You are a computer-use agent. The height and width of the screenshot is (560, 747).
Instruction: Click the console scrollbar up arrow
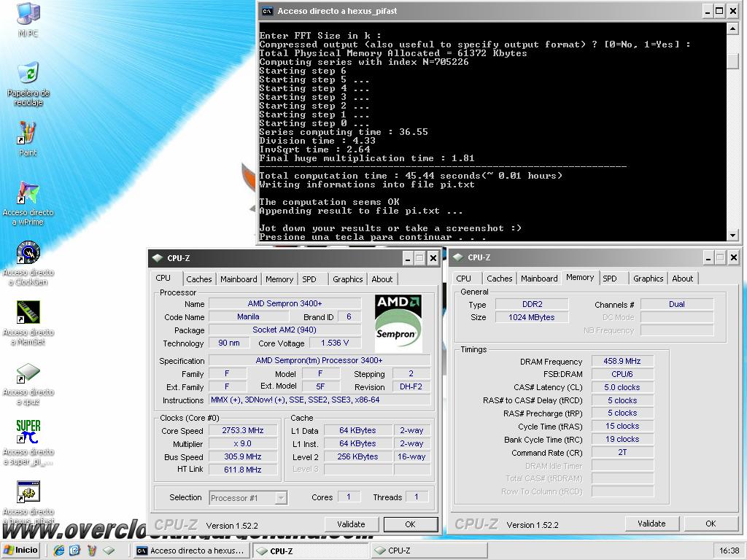tap(732, 29)
